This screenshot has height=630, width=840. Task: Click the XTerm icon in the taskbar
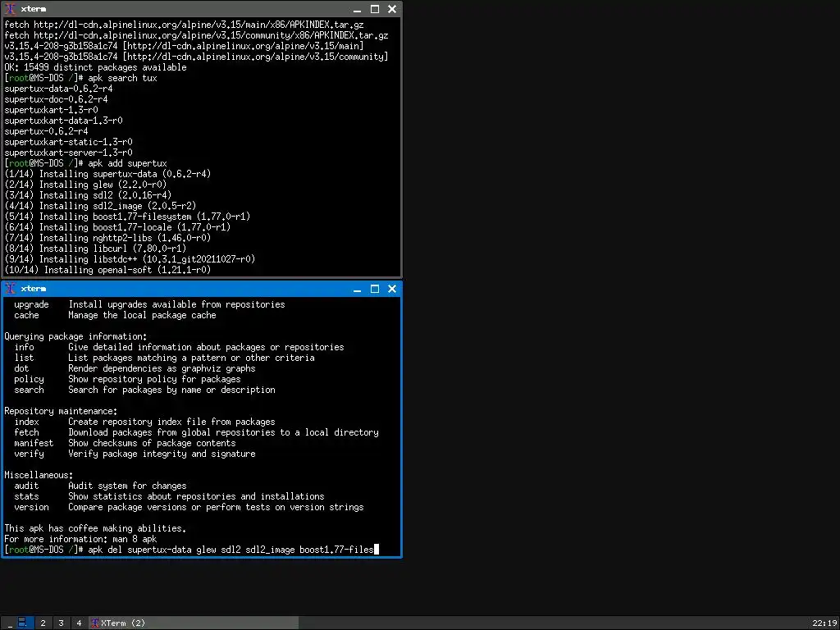tap(95, 623)
